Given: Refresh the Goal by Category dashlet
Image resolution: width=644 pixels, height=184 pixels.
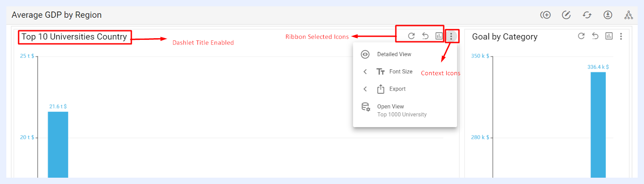Looking at the screenshot, I should click(581, 36).
